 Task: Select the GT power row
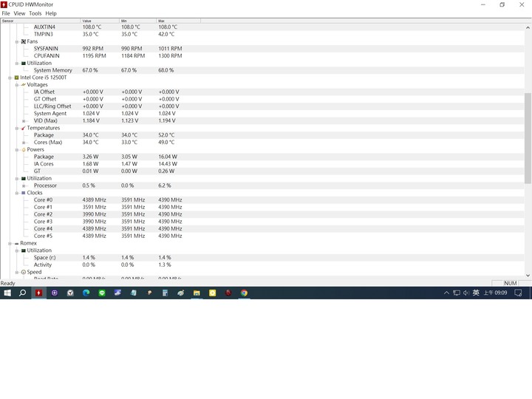click(x=262, y=171)
